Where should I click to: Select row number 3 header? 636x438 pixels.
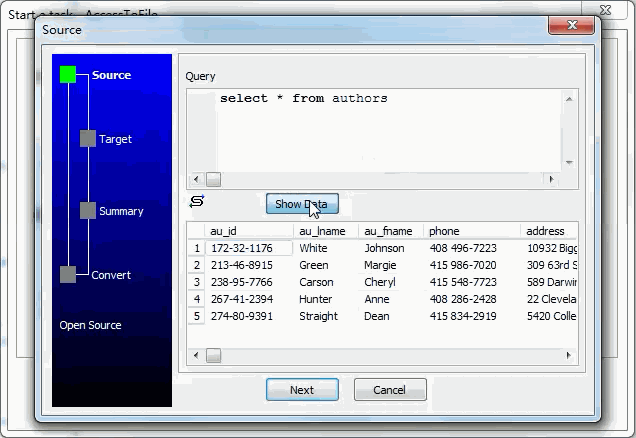197,282
